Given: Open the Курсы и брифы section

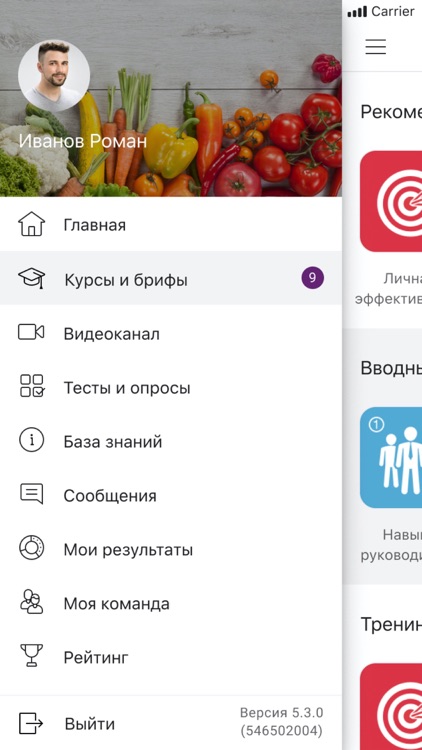Looking at the screenshot, I should [x=171, y=278].
